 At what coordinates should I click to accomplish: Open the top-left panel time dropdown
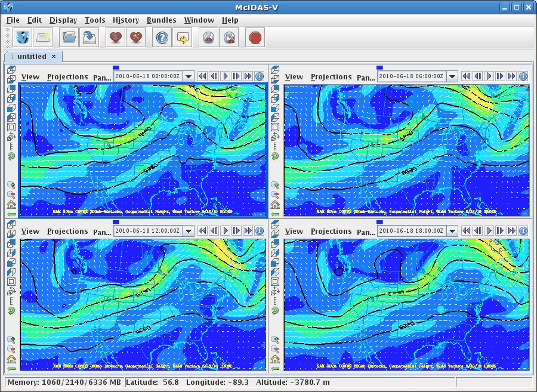[190, 76]
